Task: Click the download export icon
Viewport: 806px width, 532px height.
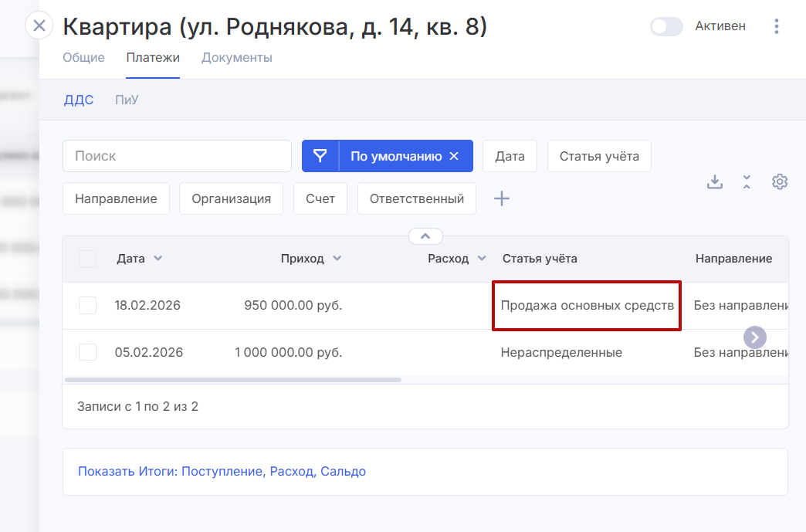Action: (715, 181)
